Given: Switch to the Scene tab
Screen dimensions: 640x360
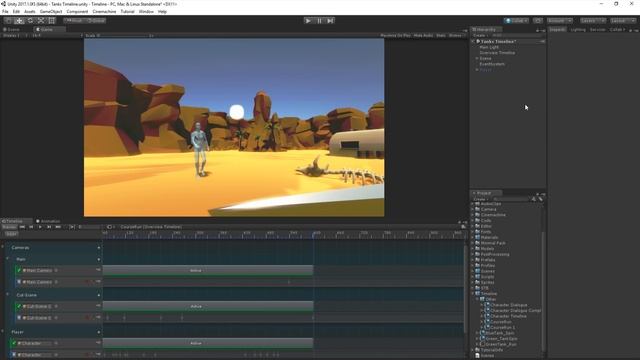Looking at the screenshot, I should click(x=12, y=29).
